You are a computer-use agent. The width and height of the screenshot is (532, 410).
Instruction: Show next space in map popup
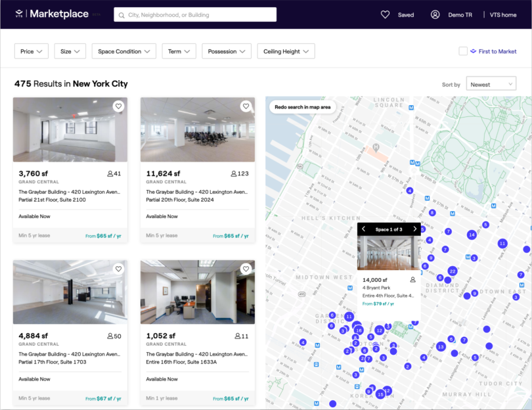click(x=414, y=229)
